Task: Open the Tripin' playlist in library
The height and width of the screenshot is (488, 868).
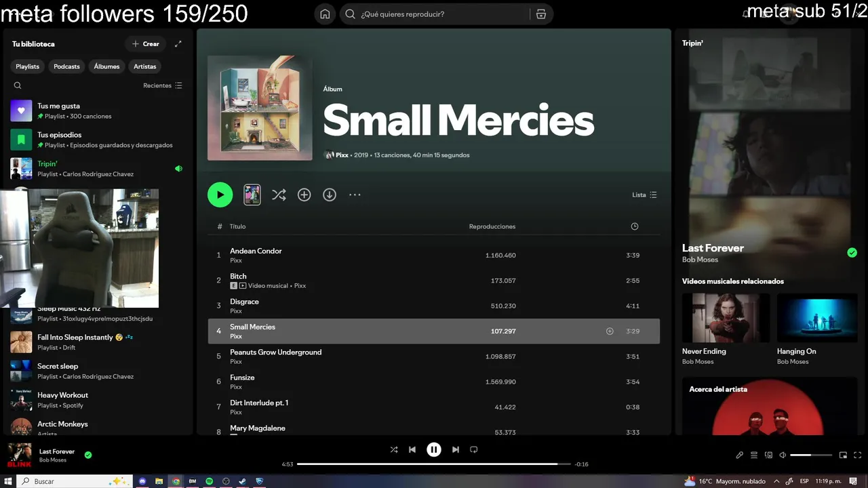Action: (x=96, y=169)
